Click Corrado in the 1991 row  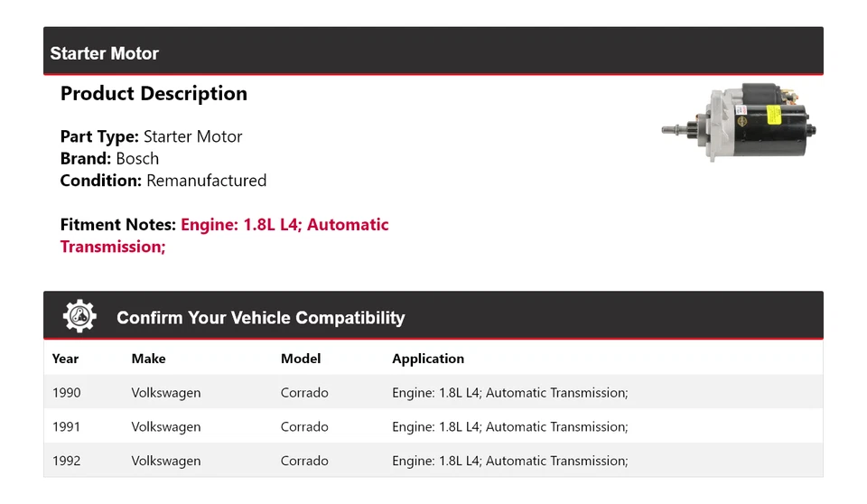(x=304, y=427)
